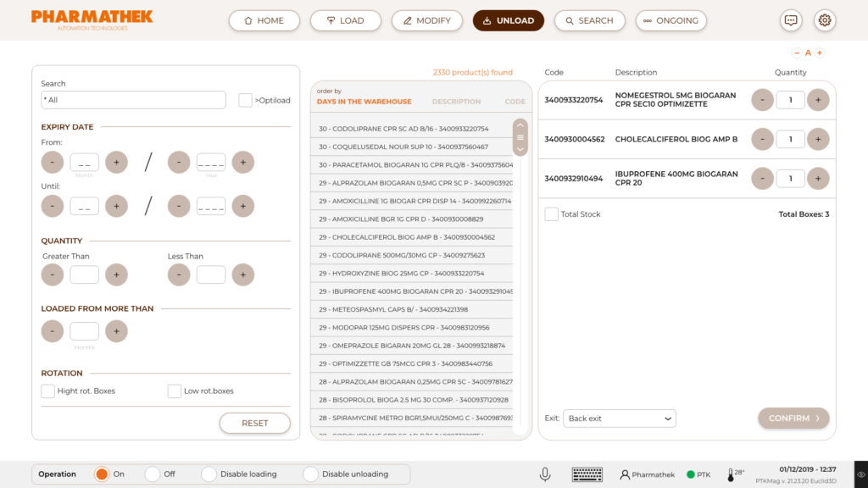Click the eye icon in the corner
The height and width of the screenshot is (488, 868).
coord(861,474)
